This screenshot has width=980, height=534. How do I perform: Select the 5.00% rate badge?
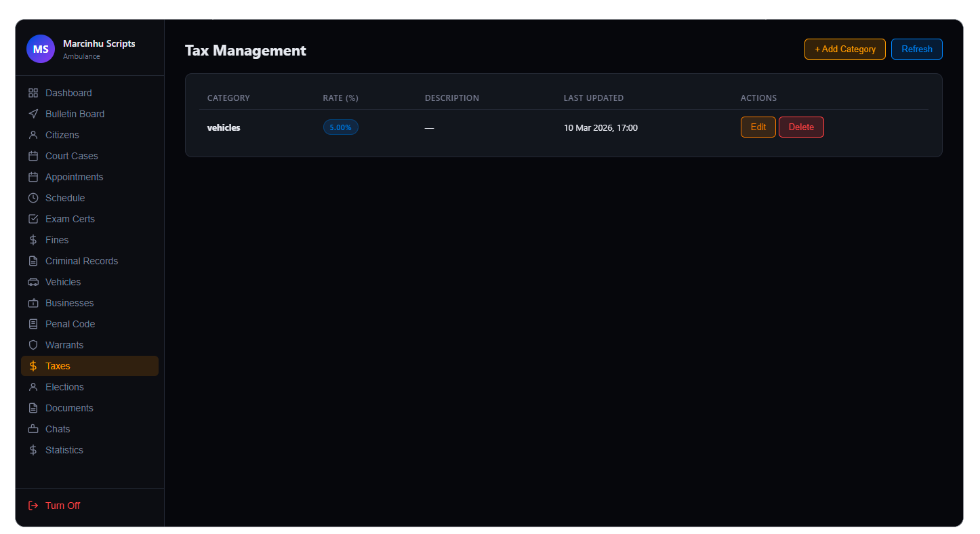click(x=340, y=127)
